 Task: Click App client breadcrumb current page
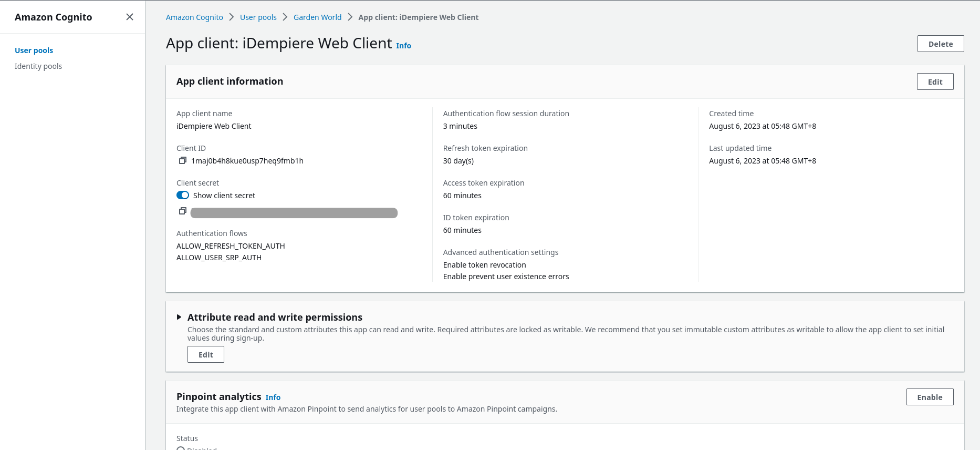419,17
